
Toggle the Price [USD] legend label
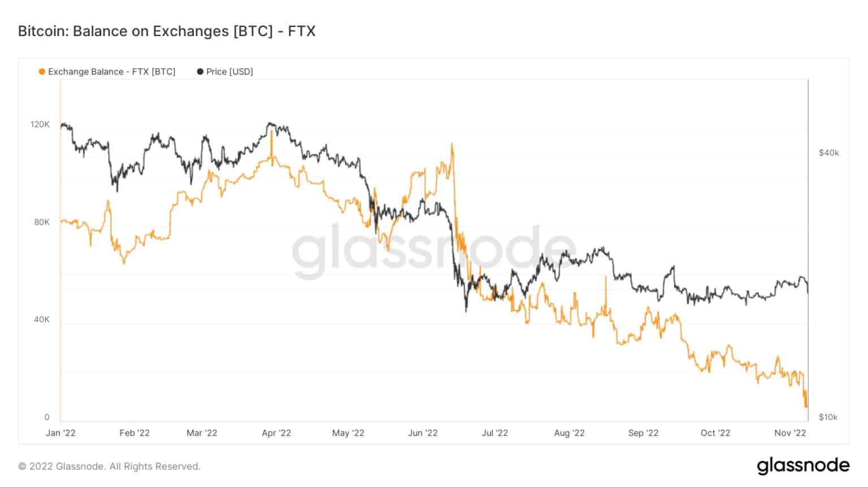pyautogui.click(x=229, y=72)
